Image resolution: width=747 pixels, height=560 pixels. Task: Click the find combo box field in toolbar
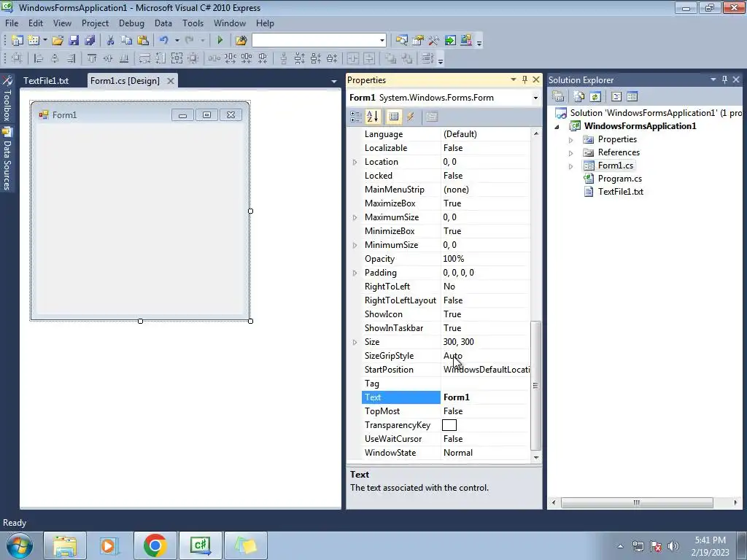click(x=319, y=41)
